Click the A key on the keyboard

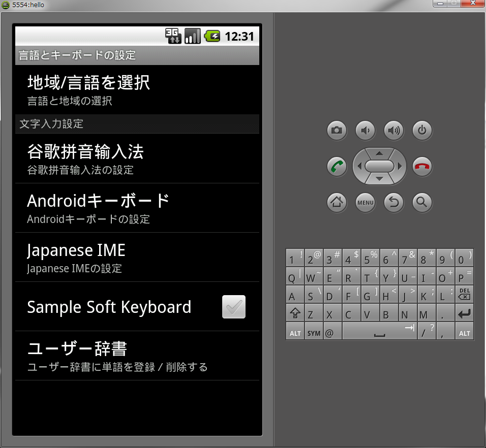coord(295,294)
